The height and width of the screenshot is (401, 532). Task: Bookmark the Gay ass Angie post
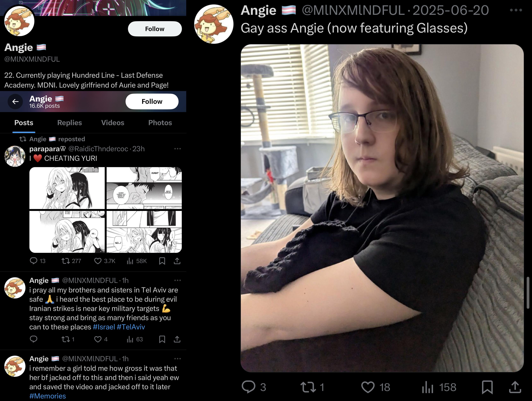pyautogui.click(x=487, y=387)
